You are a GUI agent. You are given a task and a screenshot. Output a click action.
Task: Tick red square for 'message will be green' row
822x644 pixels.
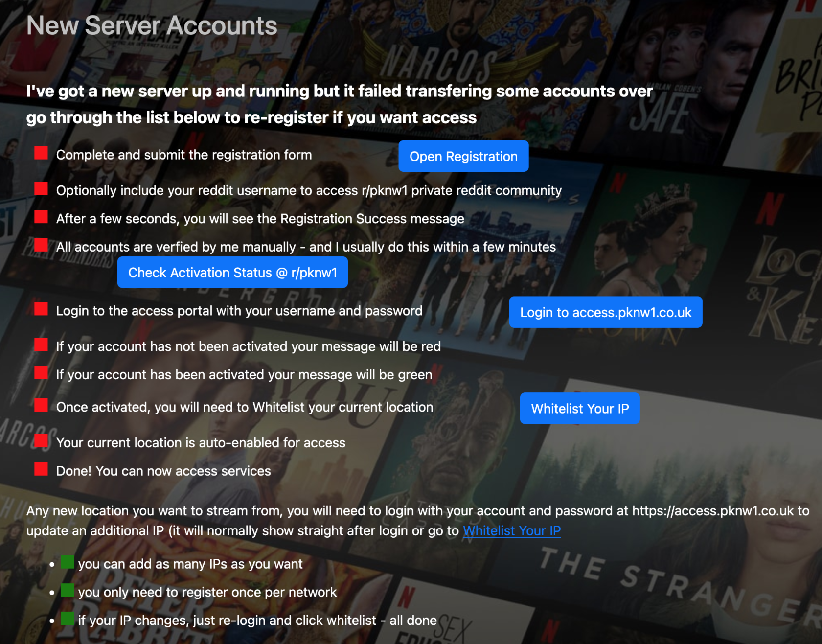(41, 373)
